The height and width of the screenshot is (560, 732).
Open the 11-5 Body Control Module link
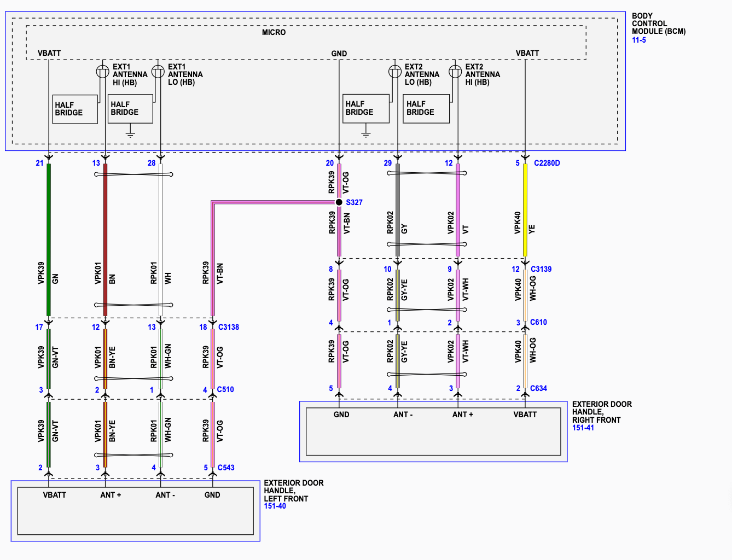638,40
